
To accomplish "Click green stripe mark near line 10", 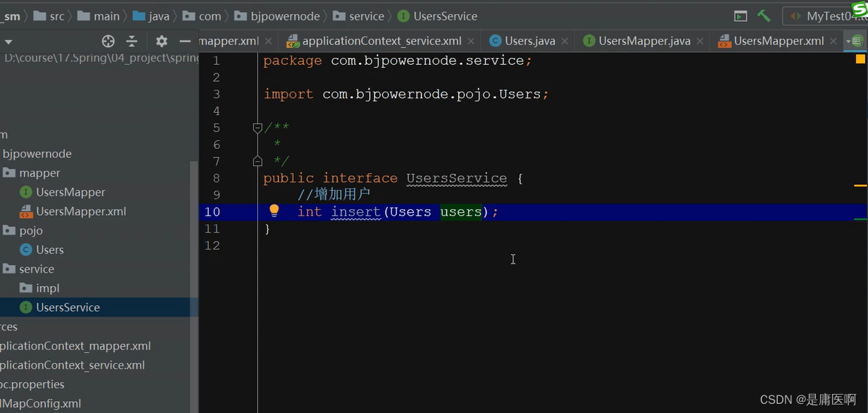I will [860, 219].
